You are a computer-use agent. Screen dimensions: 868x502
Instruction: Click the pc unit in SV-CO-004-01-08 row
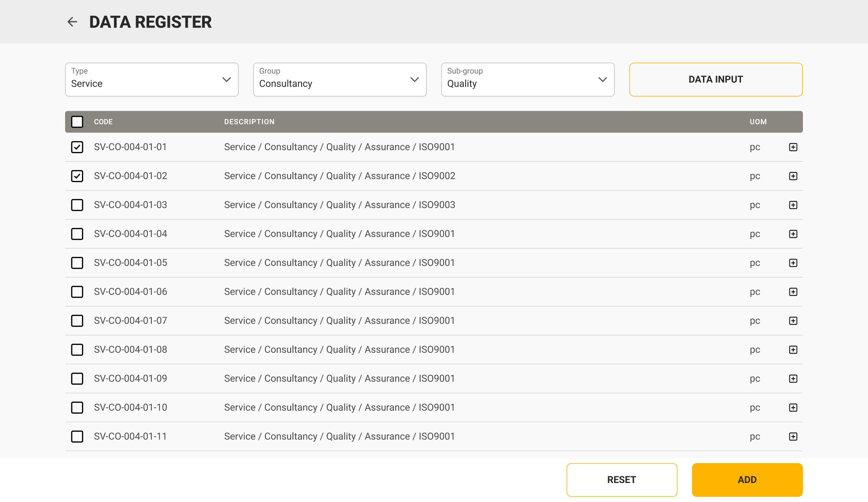pyautogui.click(x=755, y=350)
